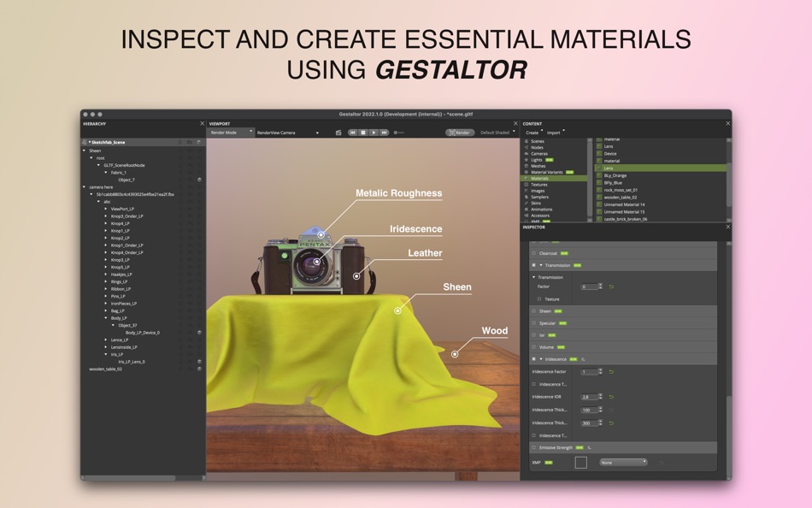Image resolution: width=812 pixels, height=508 pixels.
Task: Collapse the Body_LP tree node
Action: pyautogui.click(x=106, y=318)
